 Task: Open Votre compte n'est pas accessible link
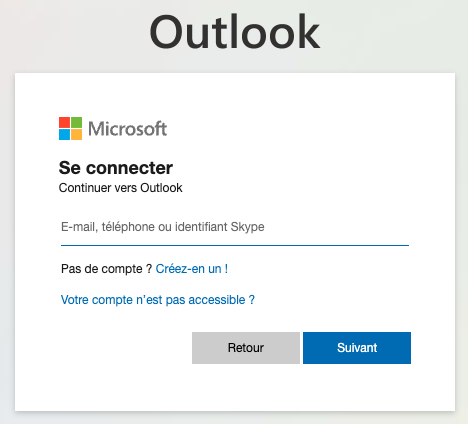(x=158, y=300)
